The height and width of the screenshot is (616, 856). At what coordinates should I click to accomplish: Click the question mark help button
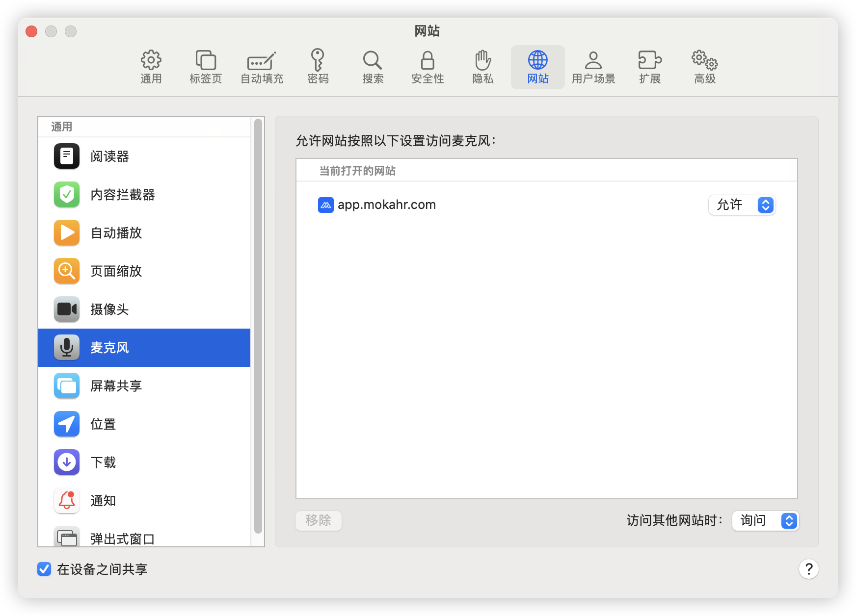808,569
